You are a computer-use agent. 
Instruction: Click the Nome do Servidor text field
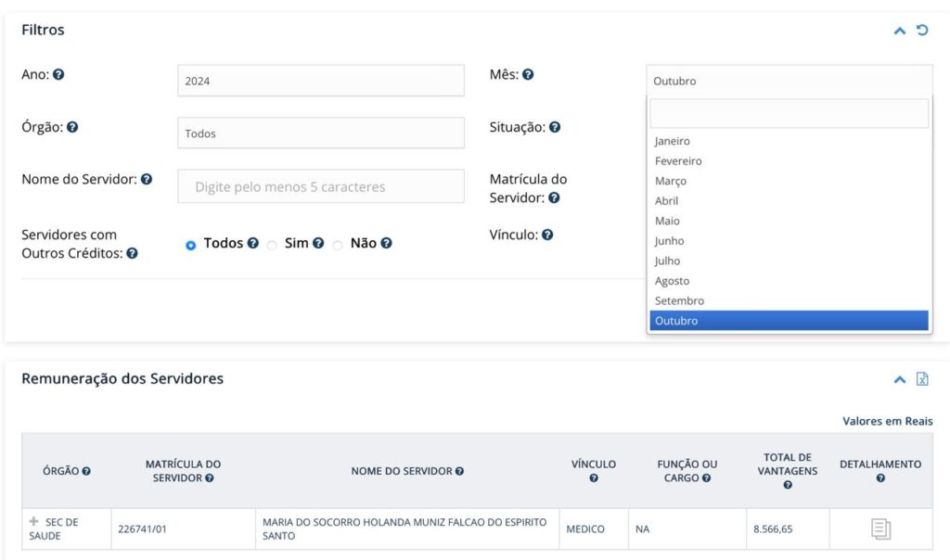click(x=320, y=186)
